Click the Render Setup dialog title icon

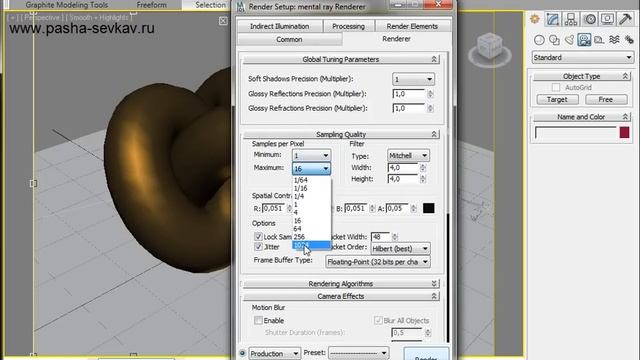241,6
